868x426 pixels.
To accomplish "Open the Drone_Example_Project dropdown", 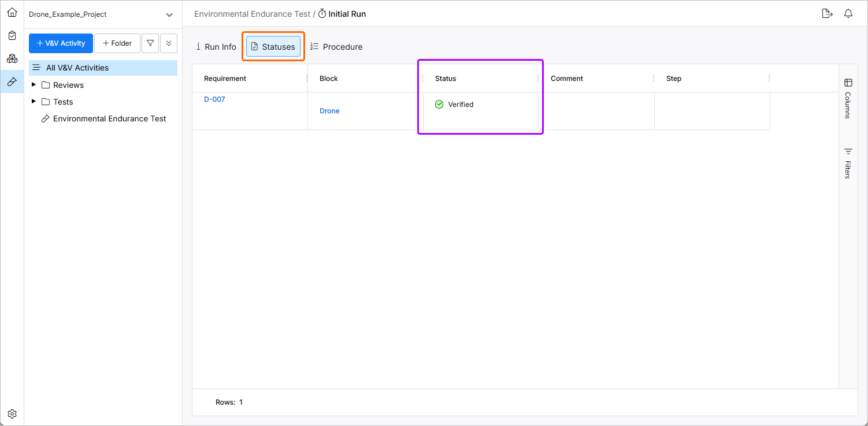I will 169,14.
